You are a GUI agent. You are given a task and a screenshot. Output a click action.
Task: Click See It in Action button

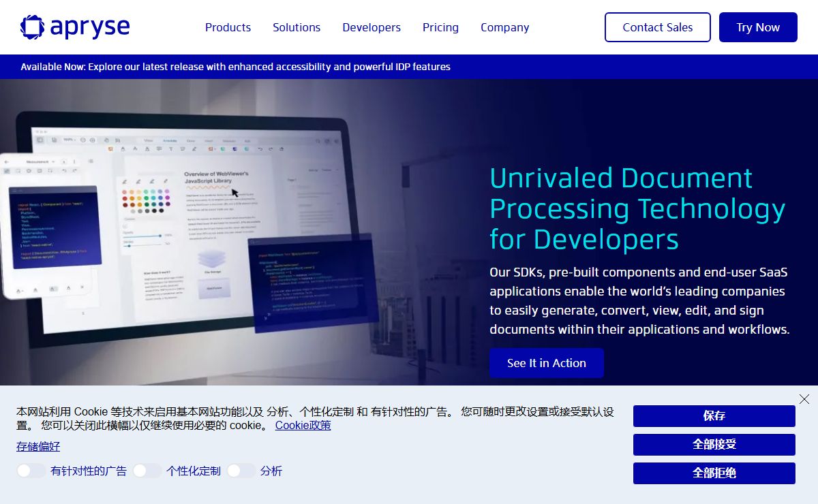tap(547, 363)
